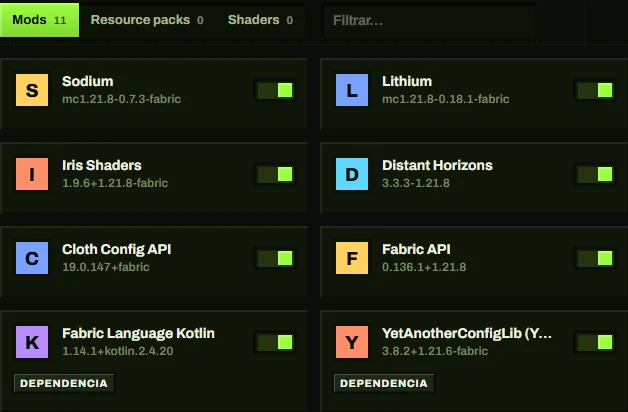Switch off YetAnotherConfigLib mod
This screenshot has width=628, height=412.
596,342
